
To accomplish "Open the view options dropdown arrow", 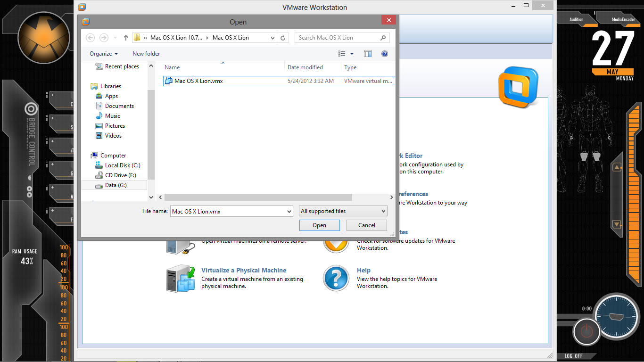I will pos(352,54).
